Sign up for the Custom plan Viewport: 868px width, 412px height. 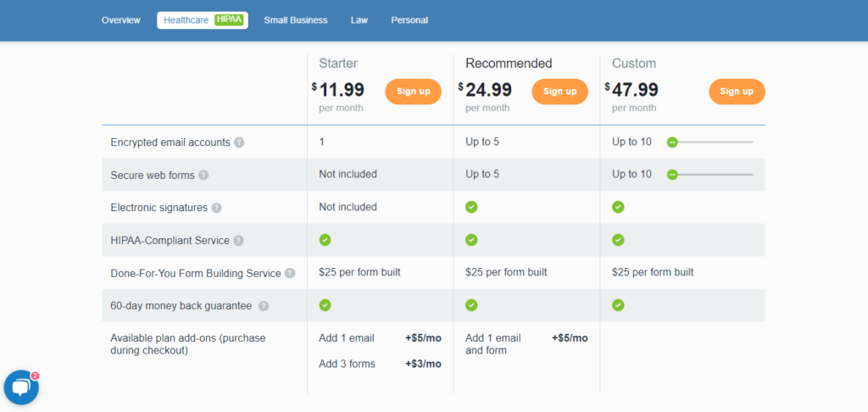(x=737, y=92)
